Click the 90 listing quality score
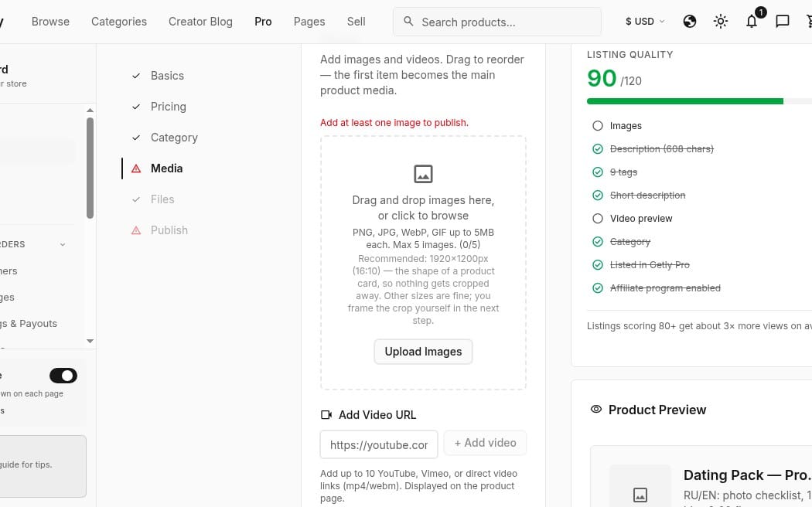Viewport: 812px width, 507px height. coord(602,79)
